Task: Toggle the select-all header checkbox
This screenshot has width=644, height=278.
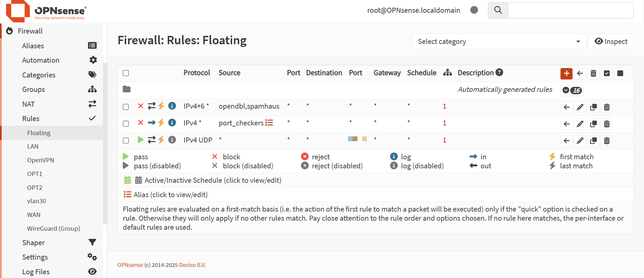Action: pyautogui.click(x=126, y=73)
